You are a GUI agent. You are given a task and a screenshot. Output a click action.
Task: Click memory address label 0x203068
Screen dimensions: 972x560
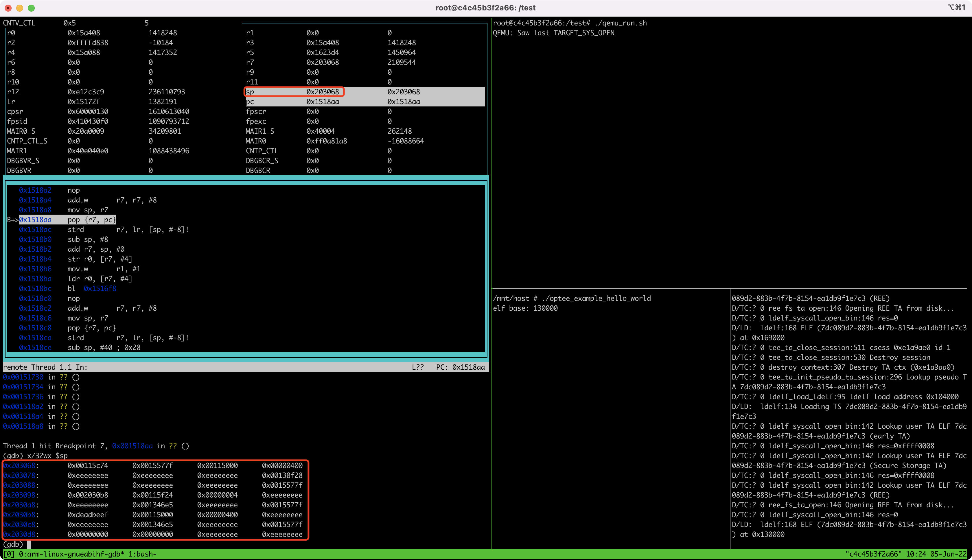click(x=19, y=465)
